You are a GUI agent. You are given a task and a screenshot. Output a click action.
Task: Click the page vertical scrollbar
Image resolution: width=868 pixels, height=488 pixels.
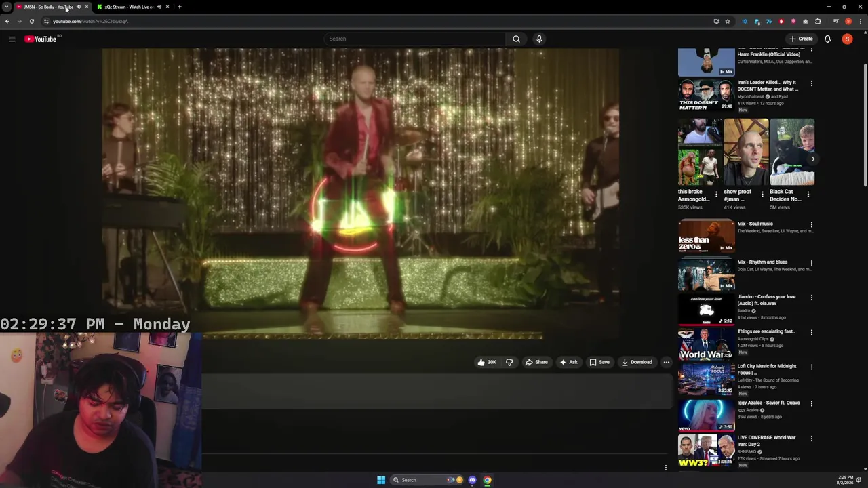(x=865, y=124)
